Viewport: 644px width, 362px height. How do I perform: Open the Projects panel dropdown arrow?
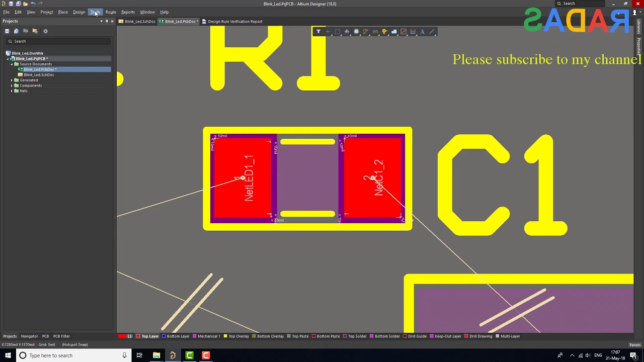tap(101, 21)
